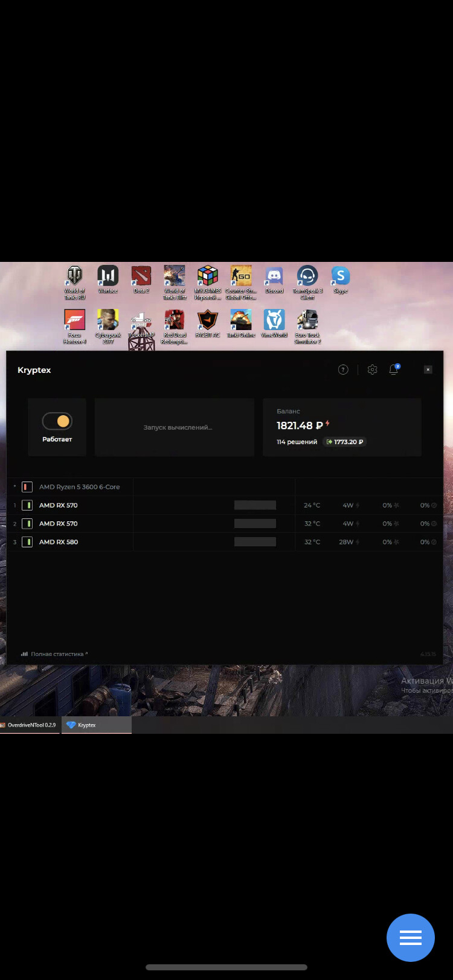This screenshot has height=980, width=453.
Task: Click the 1773.20 ₽ withdraw button
Action: pos(345,442)
